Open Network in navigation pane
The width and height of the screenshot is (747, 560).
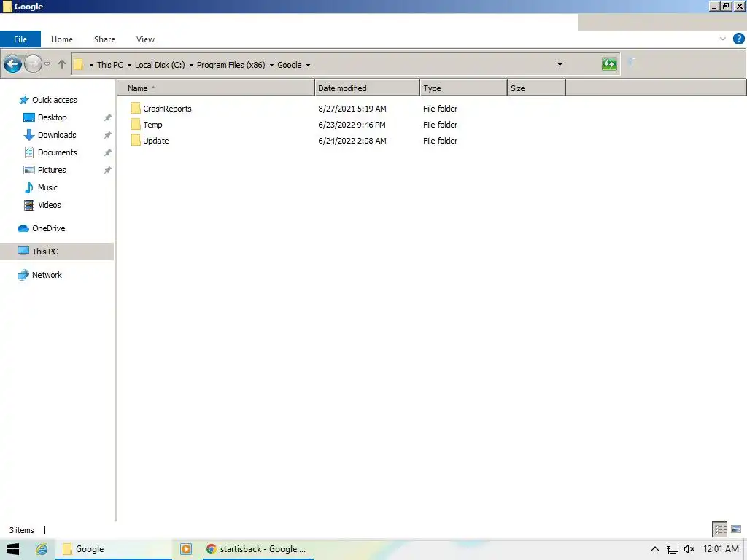coord(47,275)
